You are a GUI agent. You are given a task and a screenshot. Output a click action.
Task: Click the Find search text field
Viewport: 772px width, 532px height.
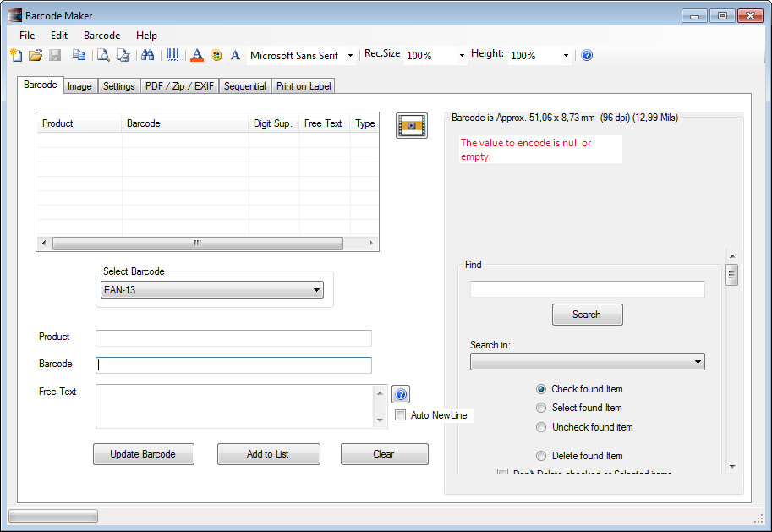point(587,288)
